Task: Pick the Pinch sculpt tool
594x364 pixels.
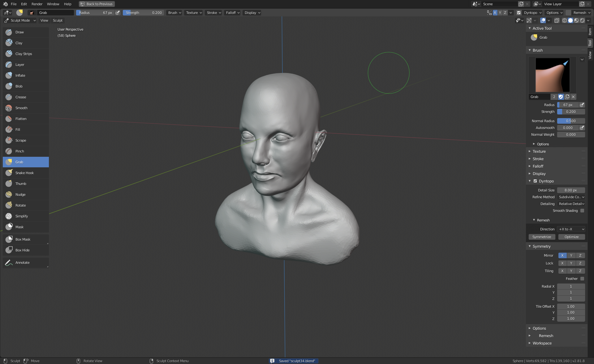Action: coord(19,151)
